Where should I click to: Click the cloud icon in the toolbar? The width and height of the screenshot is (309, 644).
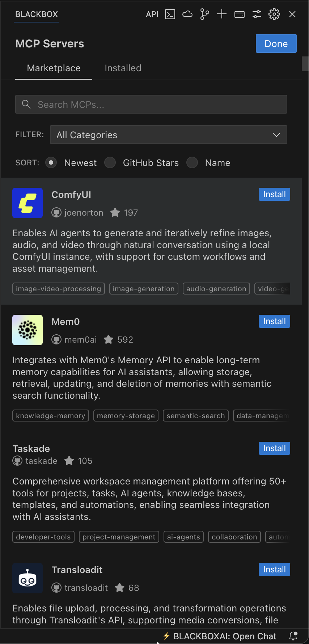click(x=187, y=14)
